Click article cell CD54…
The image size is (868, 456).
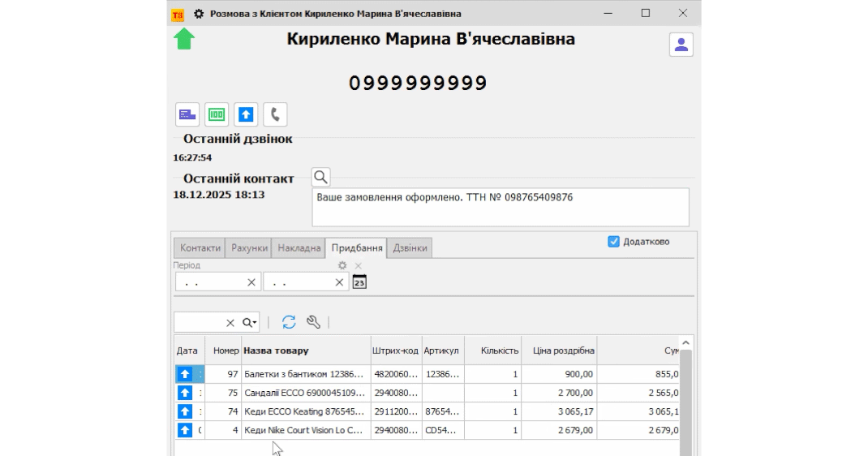point(443,430)
